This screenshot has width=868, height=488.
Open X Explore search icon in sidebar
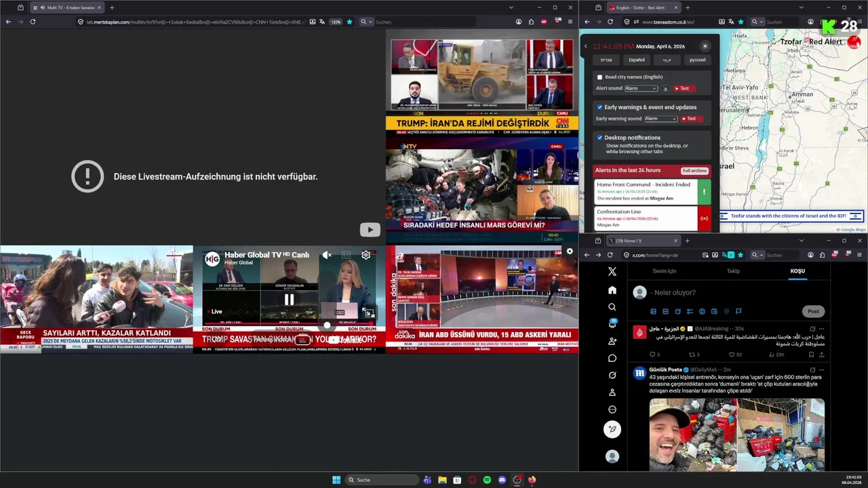pyautogui.click(x=612, y=307)
